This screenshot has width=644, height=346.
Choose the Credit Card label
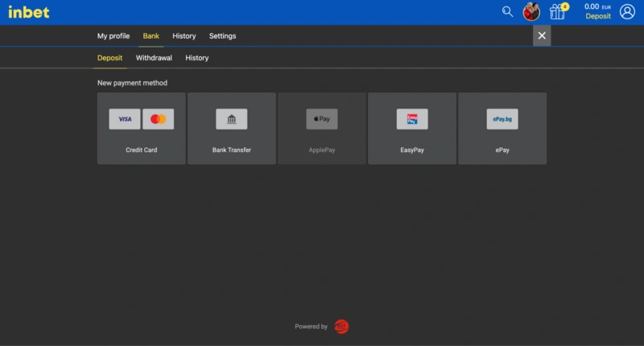coord(142,150)
